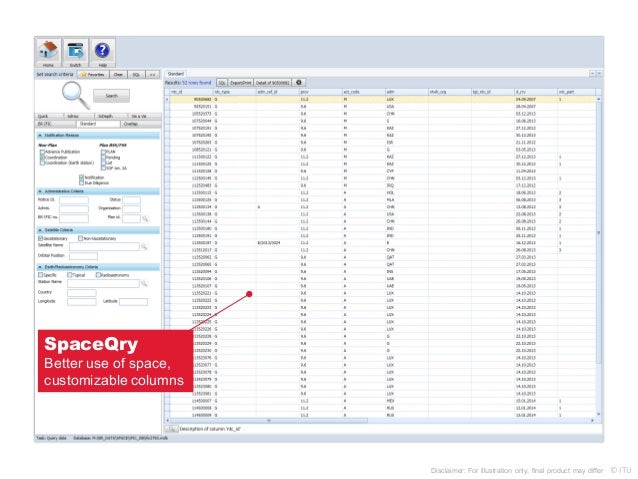Collapse the Administrative Criteria section
Screen dimensions: 638x479
coord(40,191)
